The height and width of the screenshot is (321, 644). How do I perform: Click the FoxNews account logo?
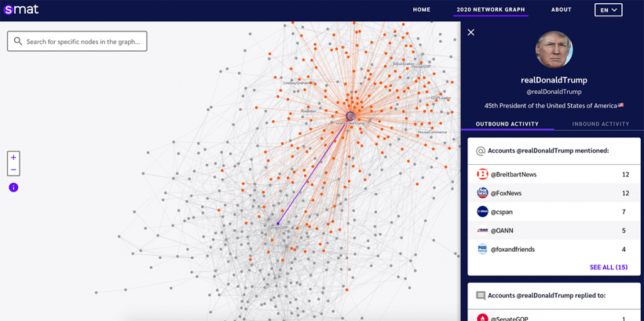point(482,193)
